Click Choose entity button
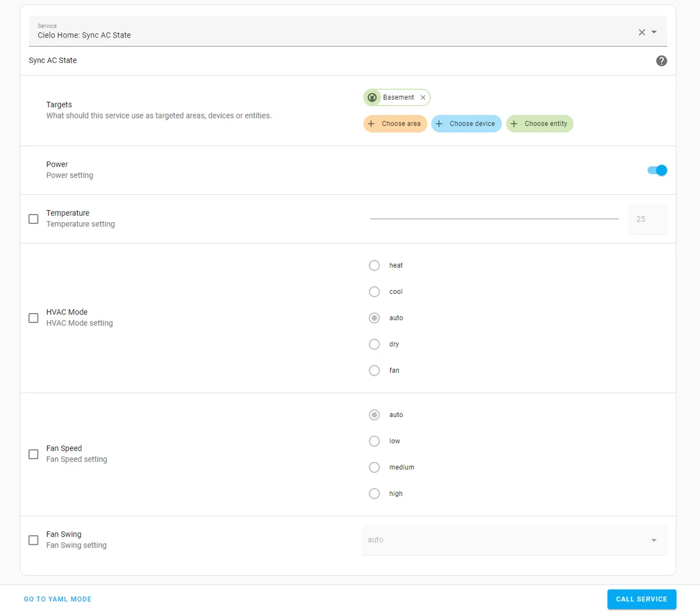The width and height of the screenshot is (700, 613). 540,124
